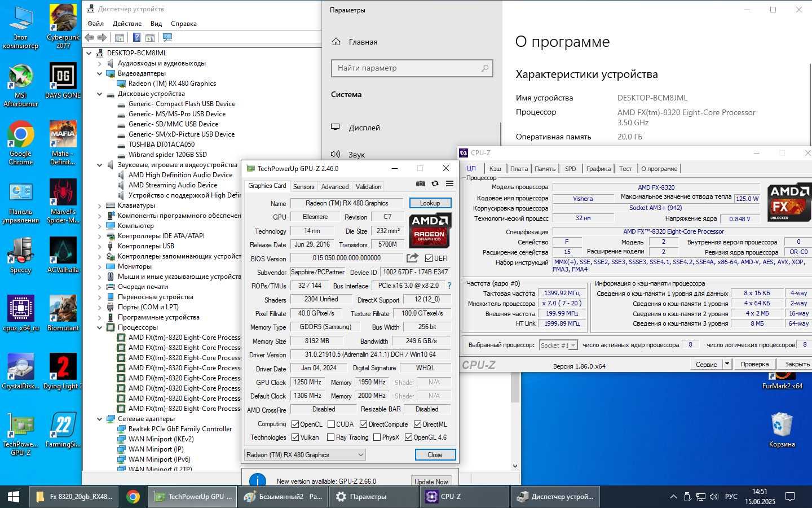Toggle the Vulkan checkbox

click(x=295, y=437)
